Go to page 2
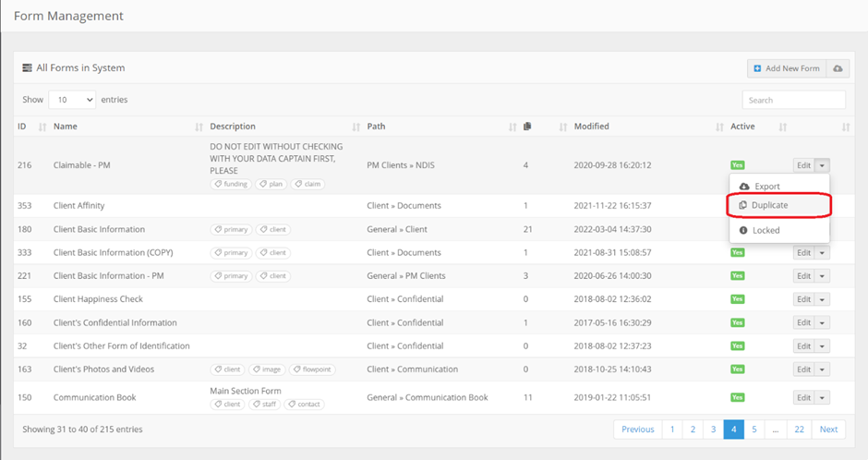Image resolution: width=868 pixels, height=460 pixels. click(693, 429)
